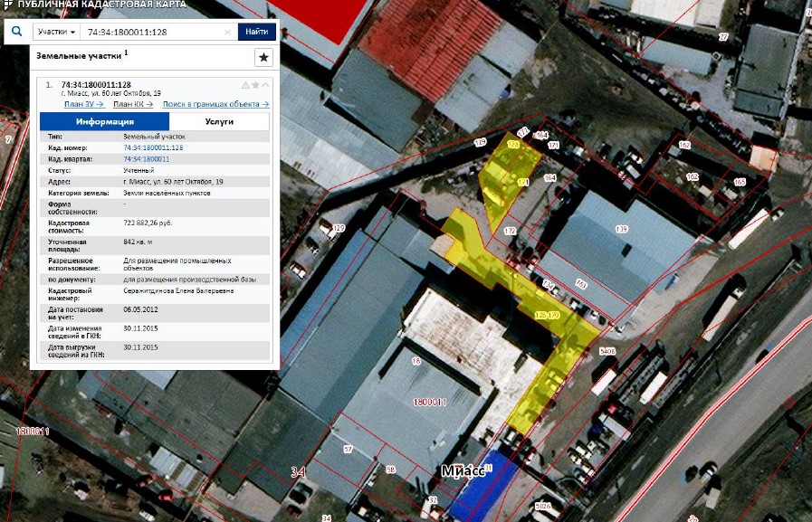Click the cadastral number search input field
This screenshot has height=522, width=812.
149,33
